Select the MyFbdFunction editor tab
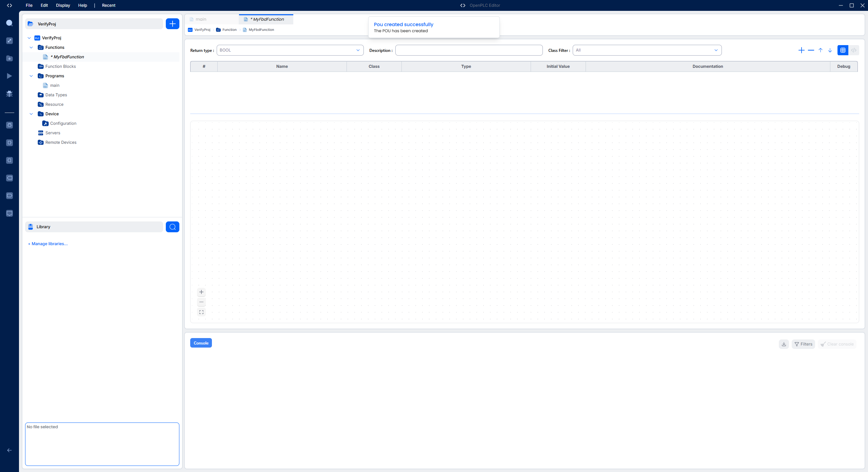 pos(266,19)
